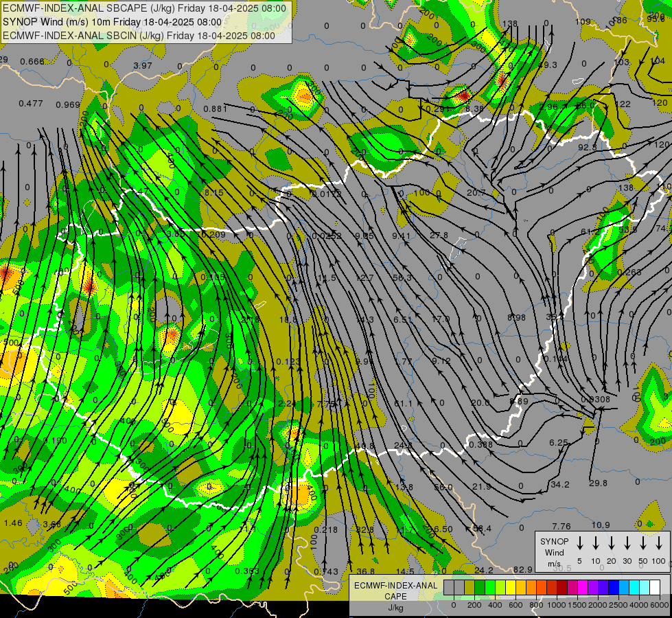Click the map value 6.51
The height and width of the screenshot is (618, 672).
pyautogui.click(x=402, y=319)
